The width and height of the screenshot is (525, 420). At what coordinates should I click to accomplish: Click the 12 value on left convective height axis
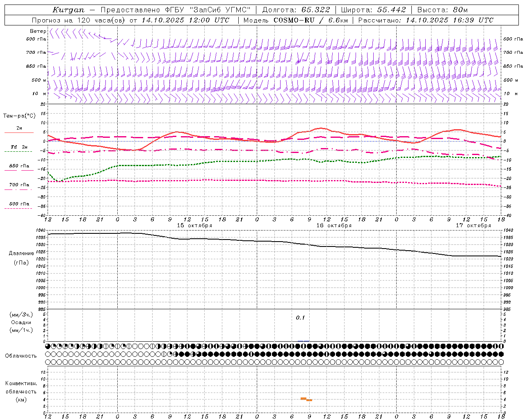tap(44, 372)
